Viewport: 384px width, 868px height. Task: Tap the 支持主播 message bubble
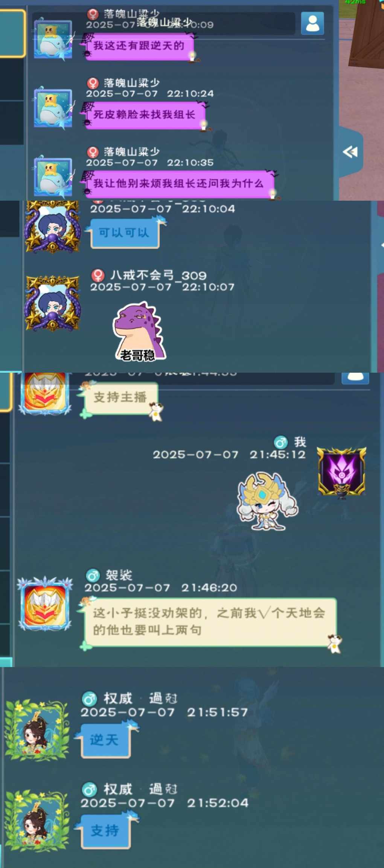point(120,398)
